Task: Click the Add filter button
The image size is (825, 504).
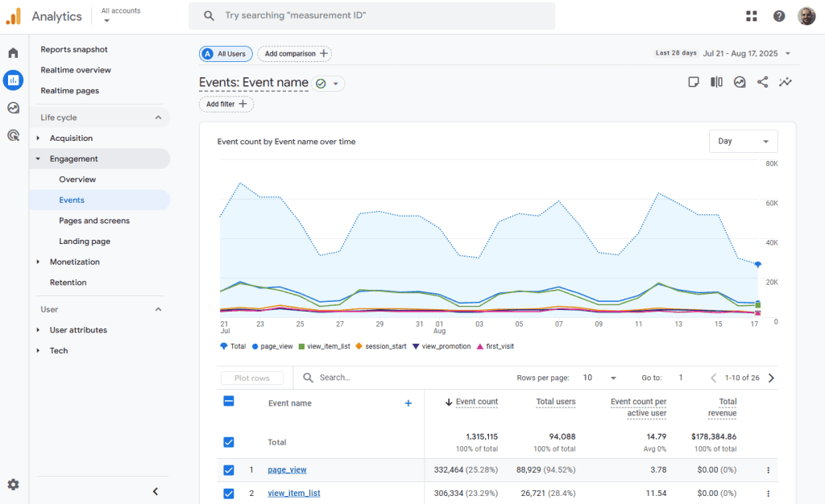Action: click(x=226, y=105)
